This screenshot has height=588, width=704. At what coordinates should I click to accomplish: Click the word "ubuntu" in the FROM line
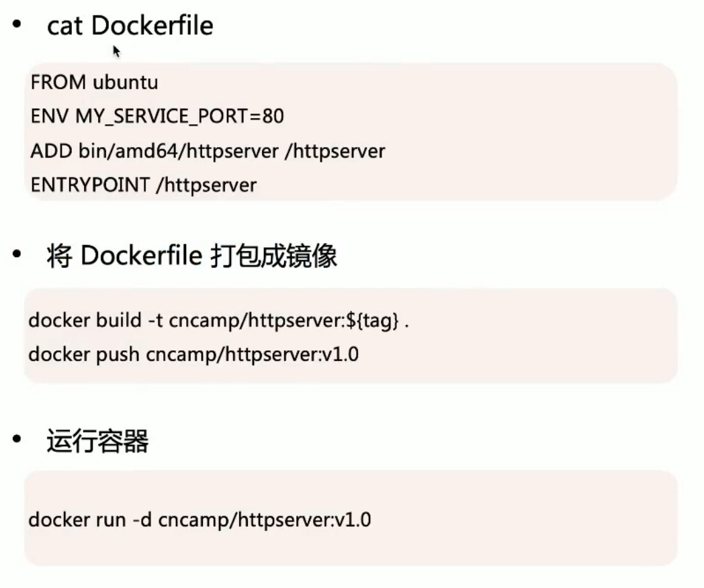(126, 83)
